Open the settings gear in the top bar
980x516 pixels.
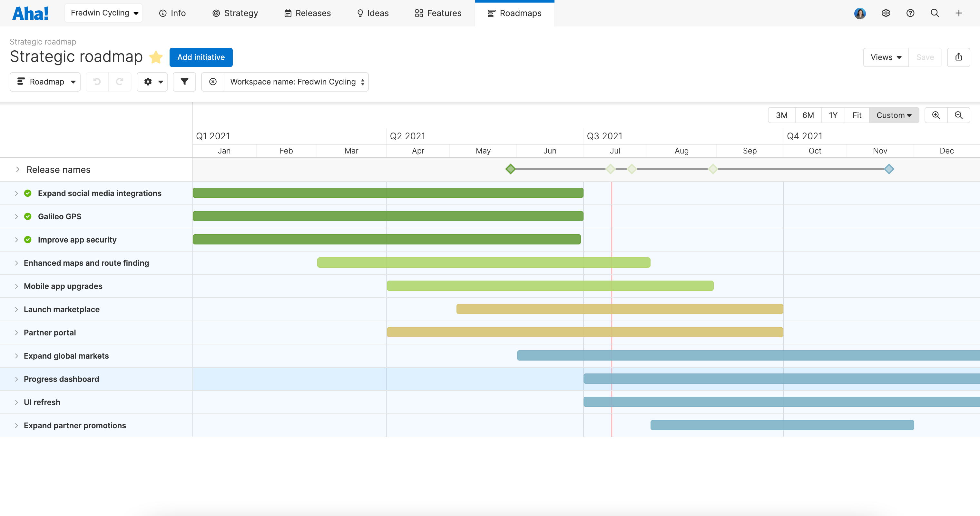(886, 13)
